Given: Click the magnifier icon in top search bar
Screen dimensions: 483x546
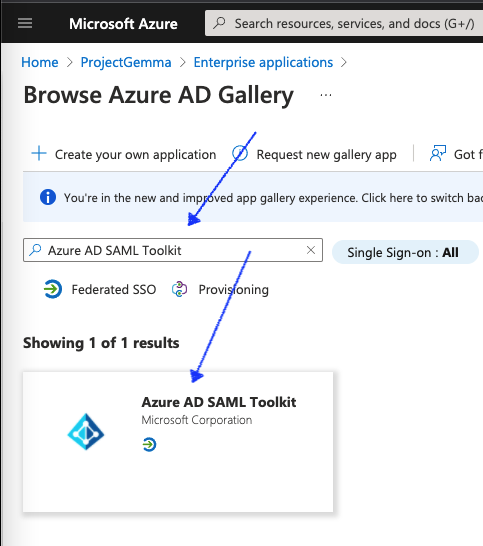Looking at the screenshot, I should [219, 23].
